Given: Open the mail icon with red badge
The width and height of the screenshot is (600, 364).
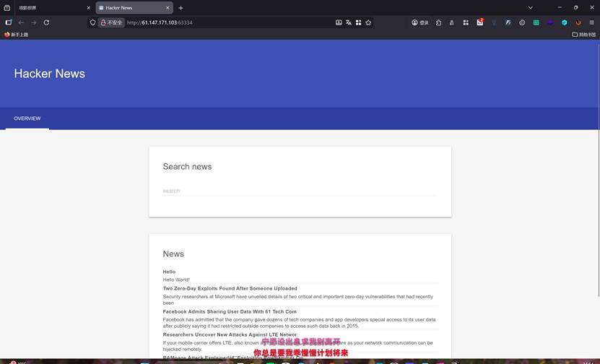Looking at the screenshot, I should (480, 22).
